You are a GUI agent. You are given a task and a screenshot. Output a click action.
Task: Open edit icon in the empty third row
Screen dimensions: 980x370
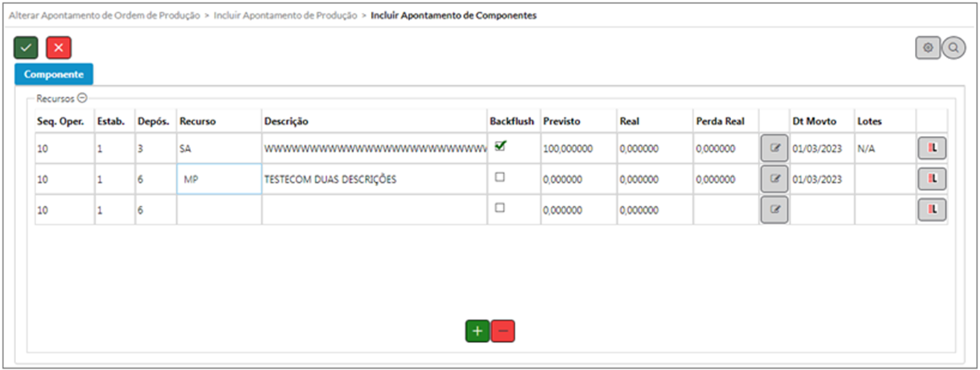(x=775, y=210)
